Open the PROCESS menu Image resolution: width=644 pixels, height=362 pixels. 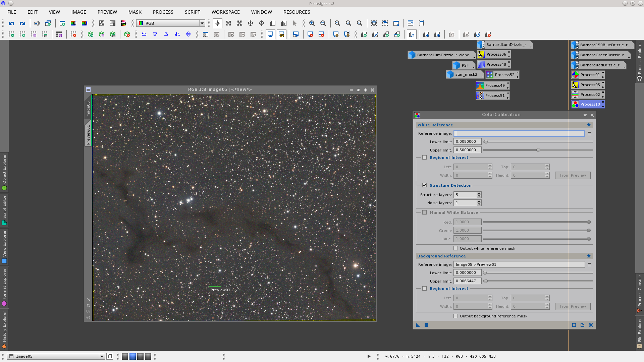(163, 12)
